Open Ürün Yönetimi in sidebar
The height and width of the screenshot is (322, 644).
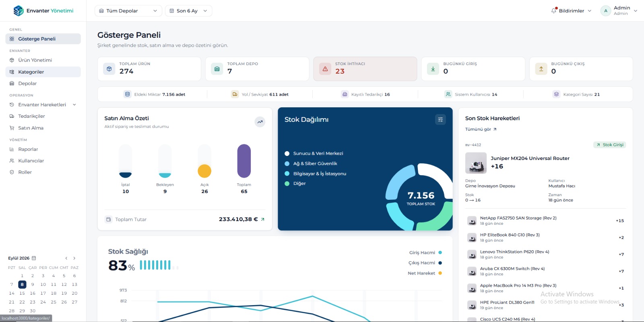coord(43,60)
